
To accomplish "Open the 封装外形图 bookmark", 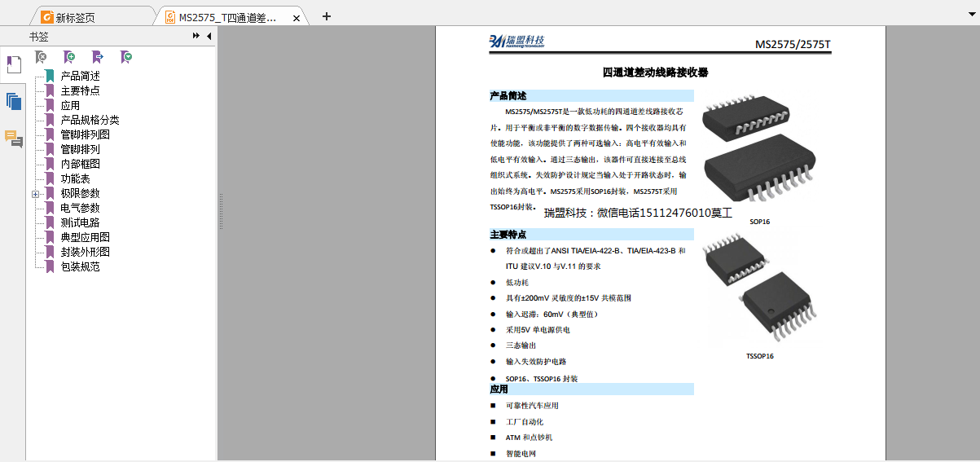I will 85,252.
